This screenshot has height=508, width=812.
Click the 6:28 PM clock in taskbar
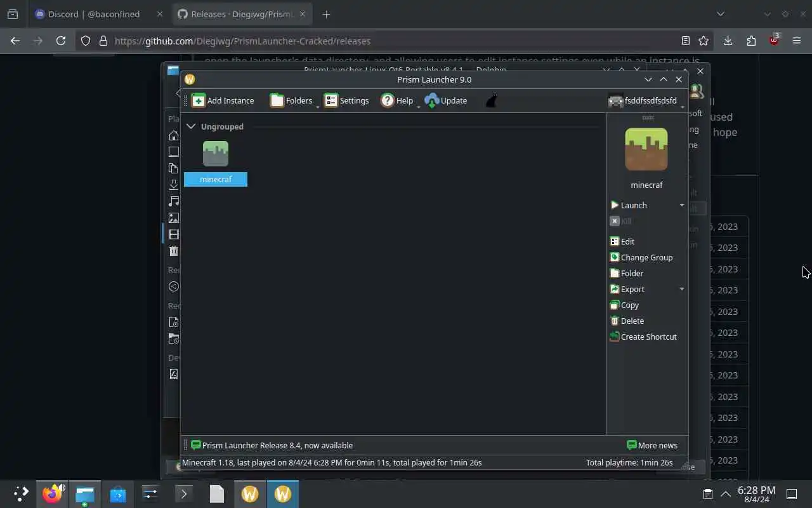pyautogui.click(x=756, y=494)
